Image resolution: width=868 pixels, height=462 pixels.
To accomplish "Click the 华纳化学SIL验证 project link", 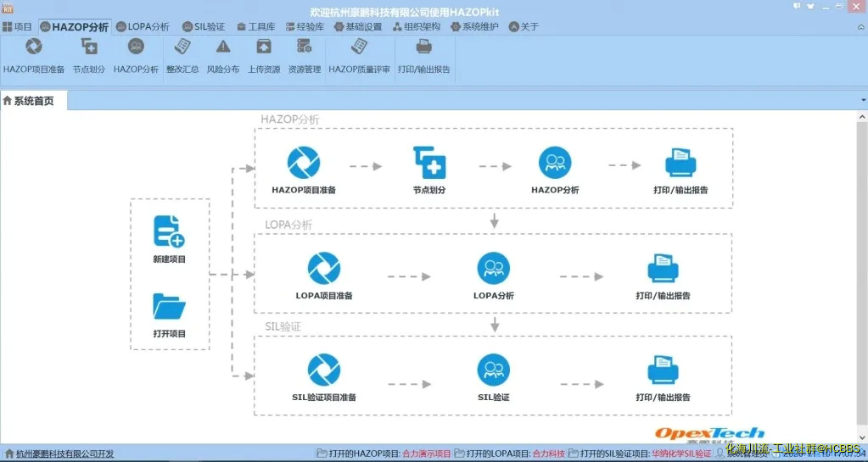I will (681, 454).
